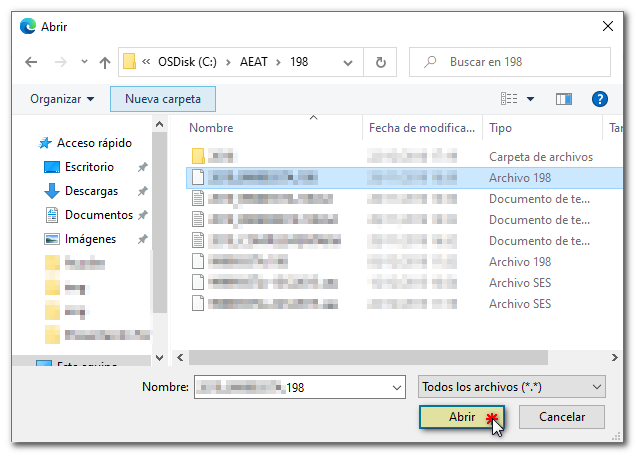Click the Nueva carpeta button
Screen dimensions: 635x454
click(x=163, y=99)
